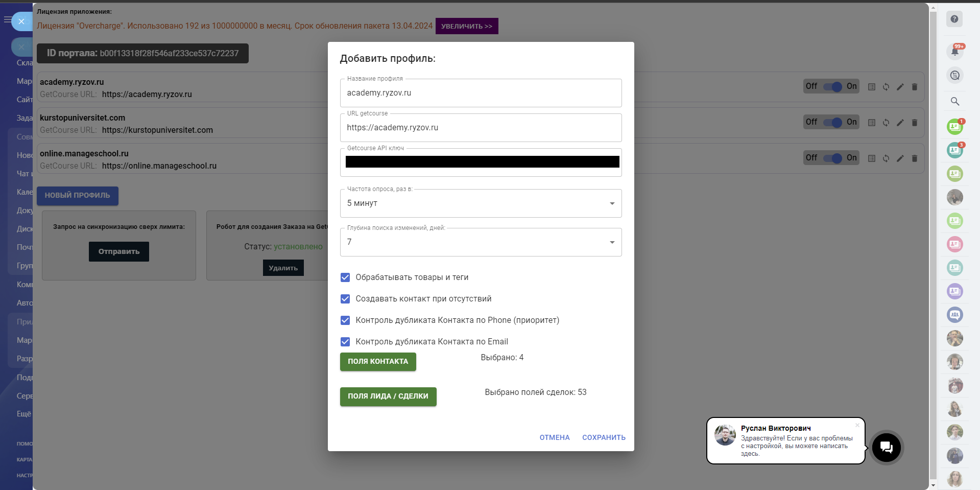Click the 'Название профиля' text field
The image size is (980, 490).
[x=481, y=93]
